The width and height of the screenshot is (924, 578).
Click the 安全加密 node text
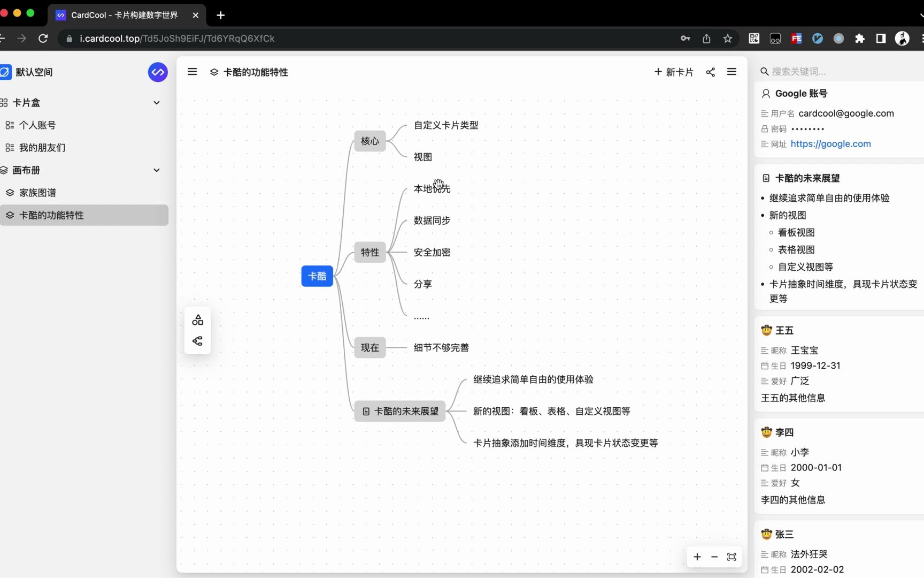pyautogui.click(x=432, y=252)
